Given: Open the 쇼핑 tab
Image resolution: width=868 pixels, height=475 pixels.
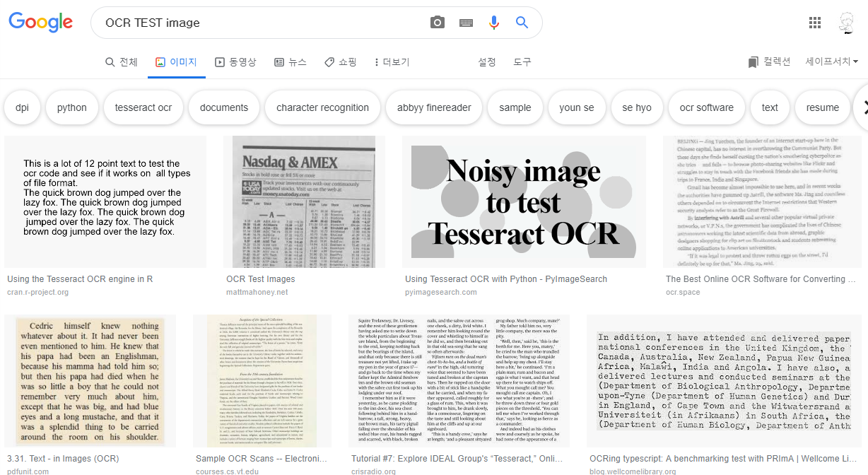Looking at the screenshot, I should [x=341, y=62].
